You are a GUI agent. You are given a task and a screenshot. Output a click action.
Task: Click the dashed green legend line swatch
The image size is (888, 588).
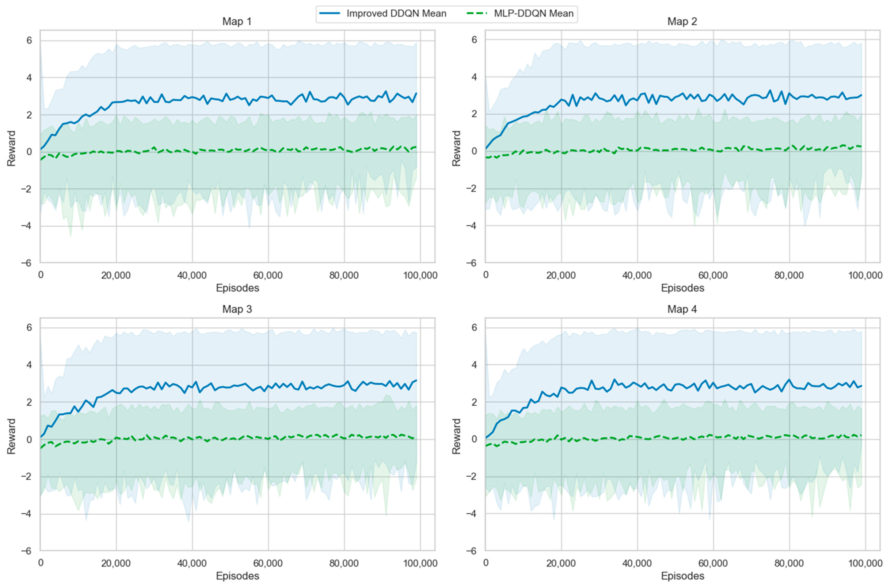coord(476,13)
